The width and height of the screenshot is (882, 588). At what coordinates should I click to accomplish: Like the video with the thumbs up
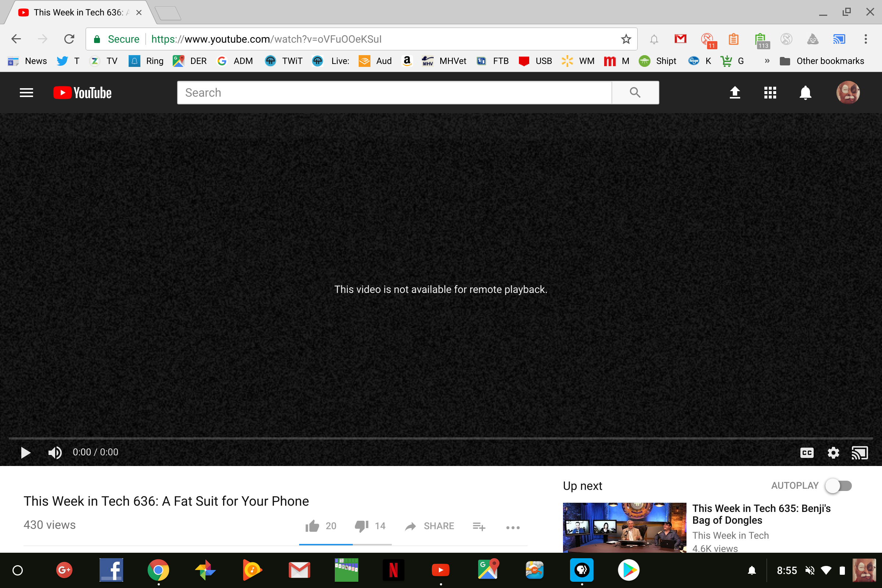[x=312, y=526]
